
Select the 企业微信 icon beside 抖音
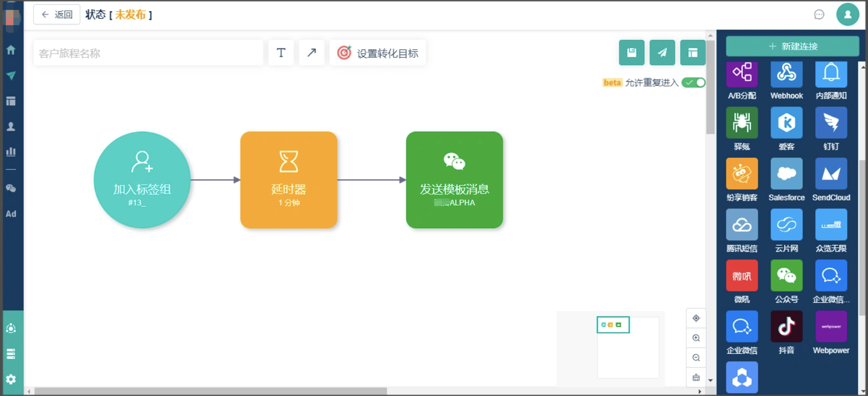click(x=742, y=326)
